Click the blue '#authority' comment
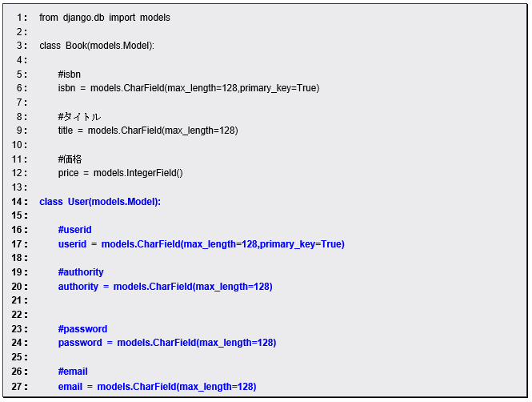Screen dimensions: 532x402 pyautogui.click(x=81, y=272)
